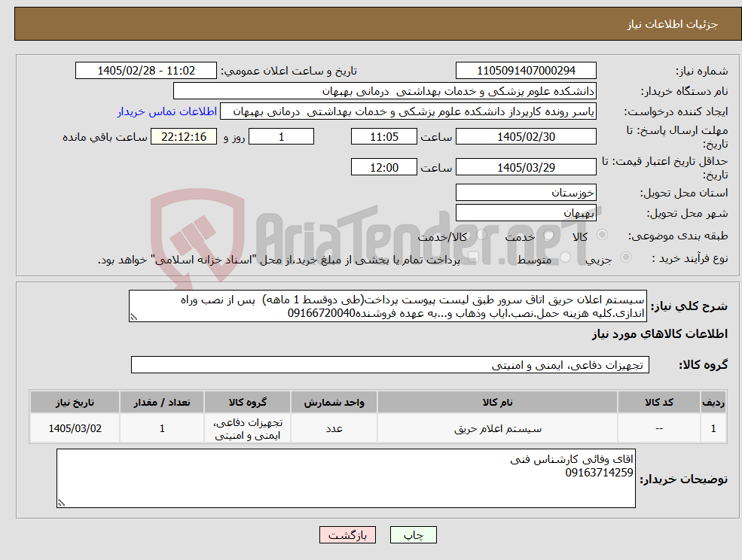Click the چاپ (print) button
The height and width of the screenshot is (560, 742).
[413, 535]
